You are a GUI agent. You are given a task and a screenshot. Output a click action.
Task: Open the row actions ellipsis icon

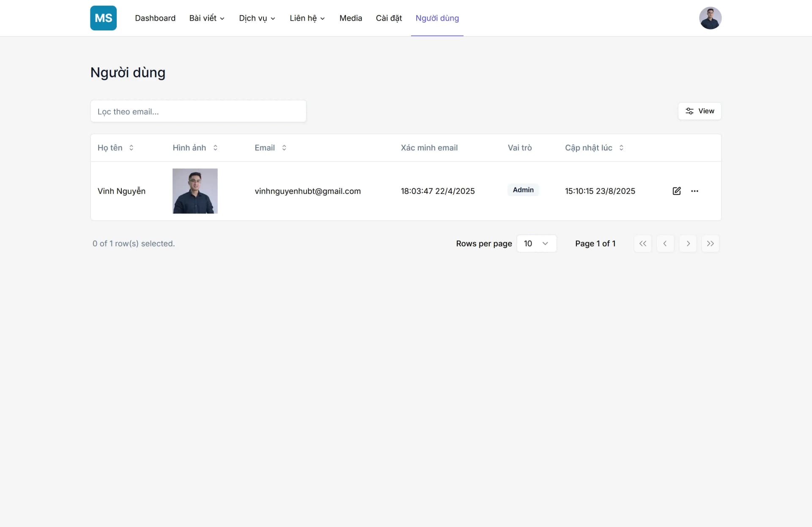[x=695, y=191]
